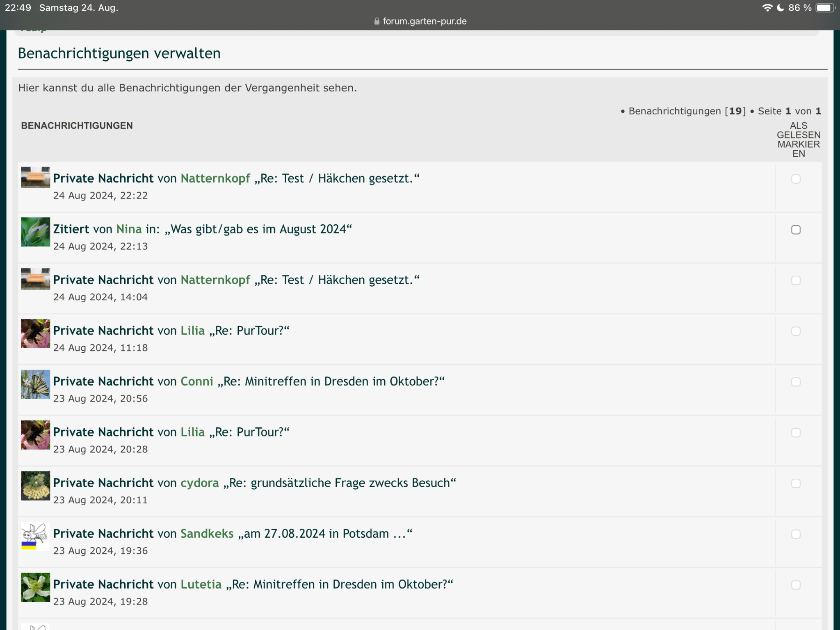840x630 pixels.
Task: Check the box for 22:22 Natternkopf message
Action: coord(796,179)
